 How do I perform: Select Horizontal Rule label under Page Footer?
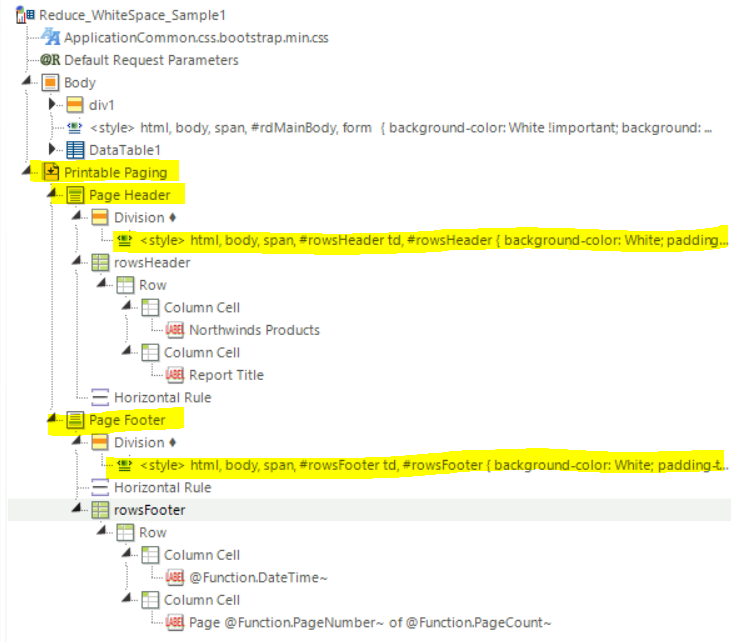click(x=163, y=488)
